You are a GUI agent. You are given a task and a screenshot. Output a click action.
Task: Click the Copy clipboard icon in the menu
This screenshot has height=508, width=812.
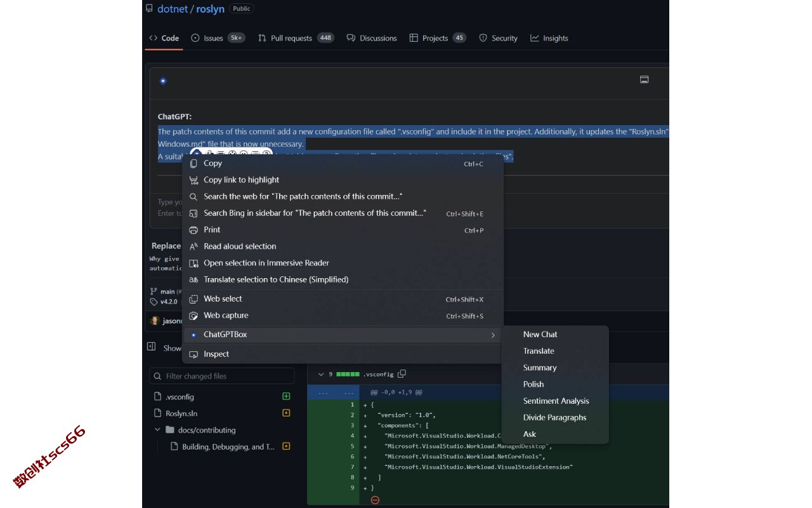[x=193, y=163]
